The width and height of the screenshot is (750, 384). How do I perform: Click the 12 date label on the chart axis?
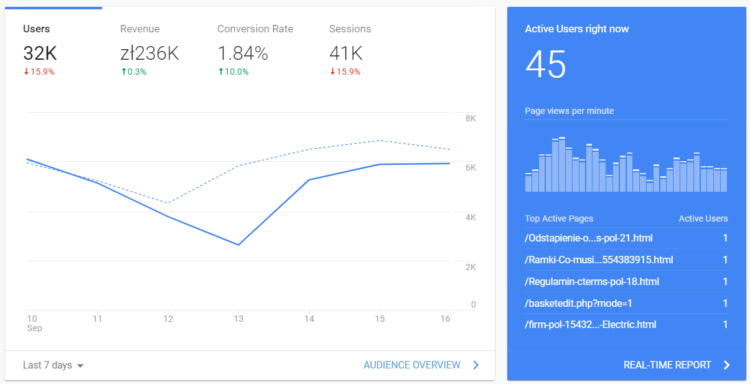pyautogui.click(x=168, y=319)
